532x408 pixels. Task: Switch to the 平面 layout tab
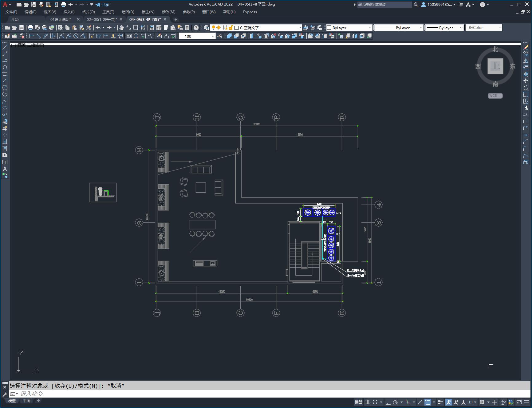(26, 401)
